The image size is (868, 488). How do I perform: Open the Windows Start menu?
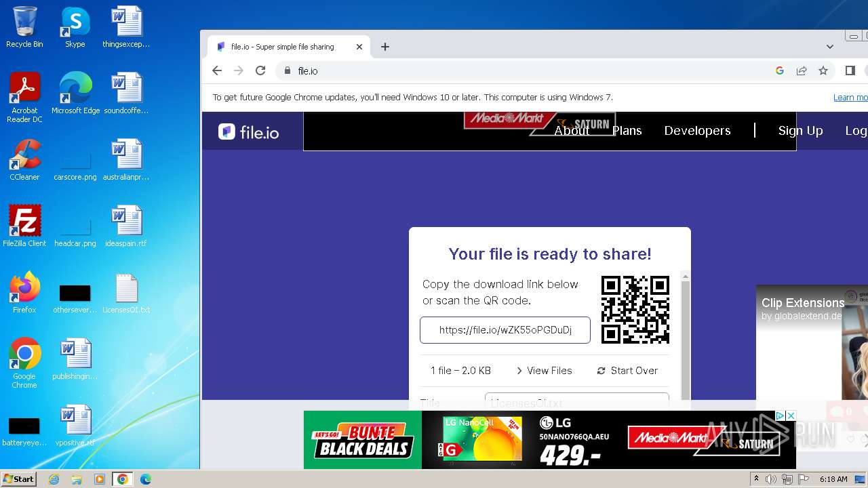(19, 479)
